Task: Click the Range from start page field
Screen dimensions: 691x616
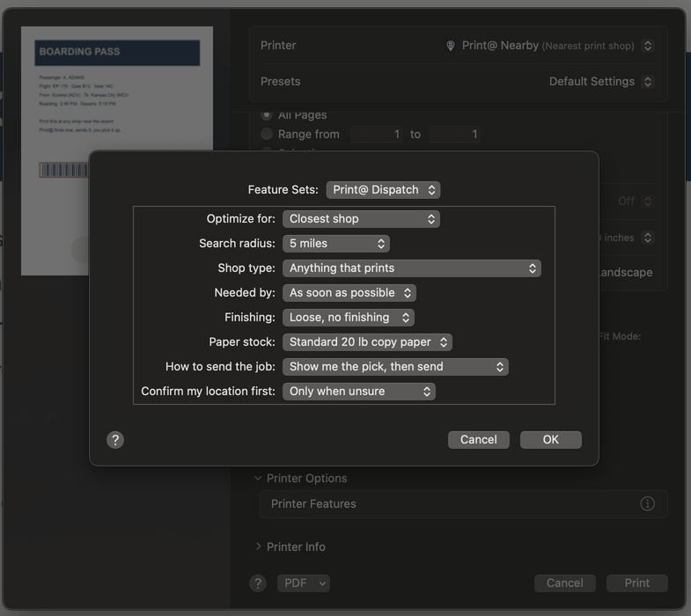Action: pyautogui.click(x=377, y=134)
